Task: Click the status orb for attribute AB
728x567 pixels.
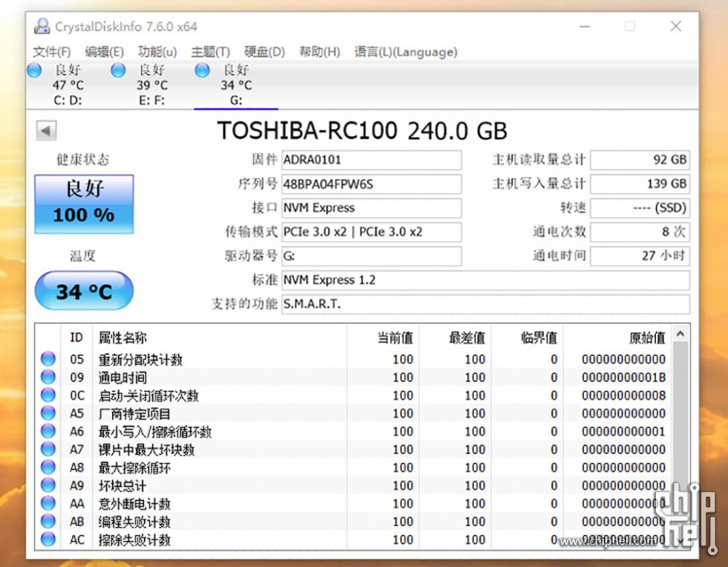Action: point(48,522)
